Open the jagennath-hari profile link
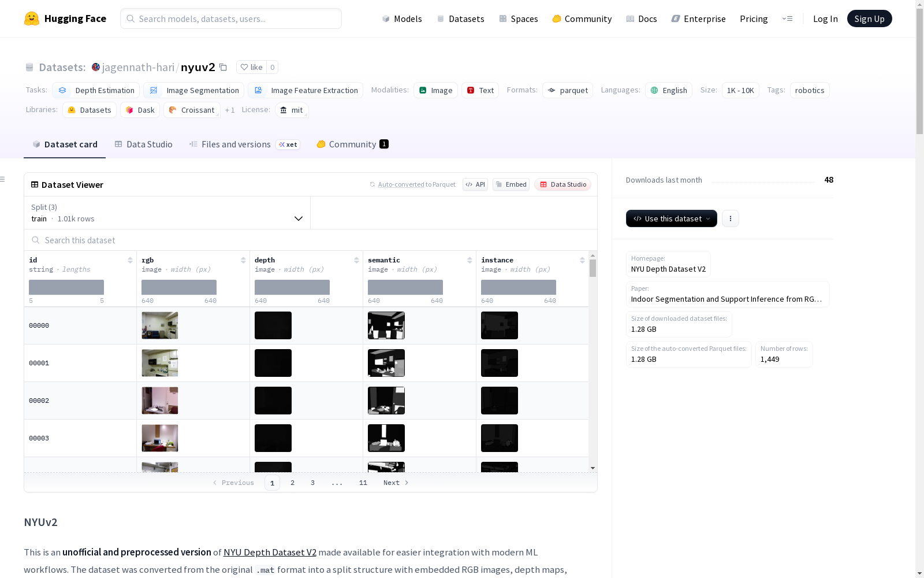This screenshot has width=924, height=578. point(138,67)
